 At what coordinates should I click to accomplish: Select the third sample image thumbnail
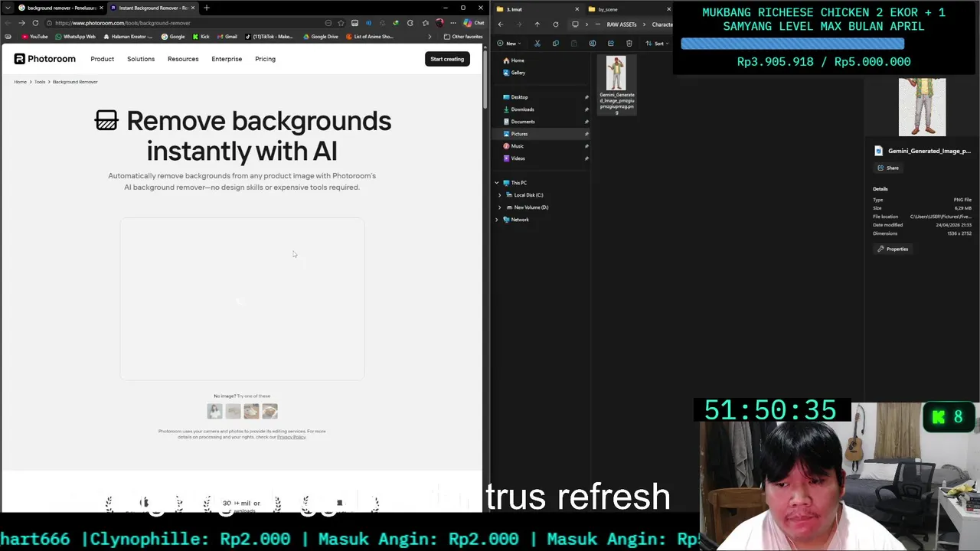(x=251, y=411)
